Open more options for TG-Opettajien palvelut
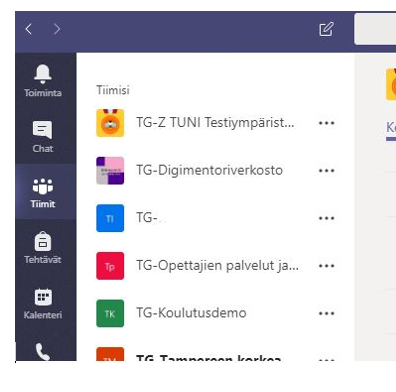 (326, 266)
